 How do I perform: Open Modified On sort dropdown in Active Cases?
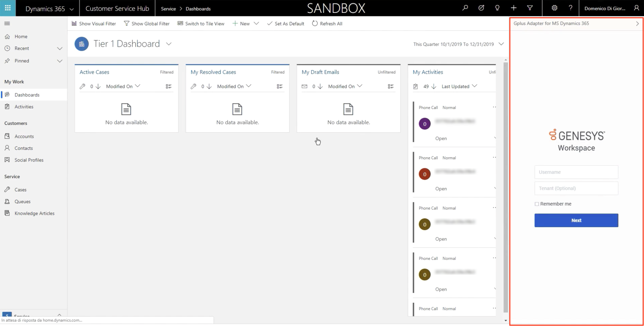coord(123,86)
